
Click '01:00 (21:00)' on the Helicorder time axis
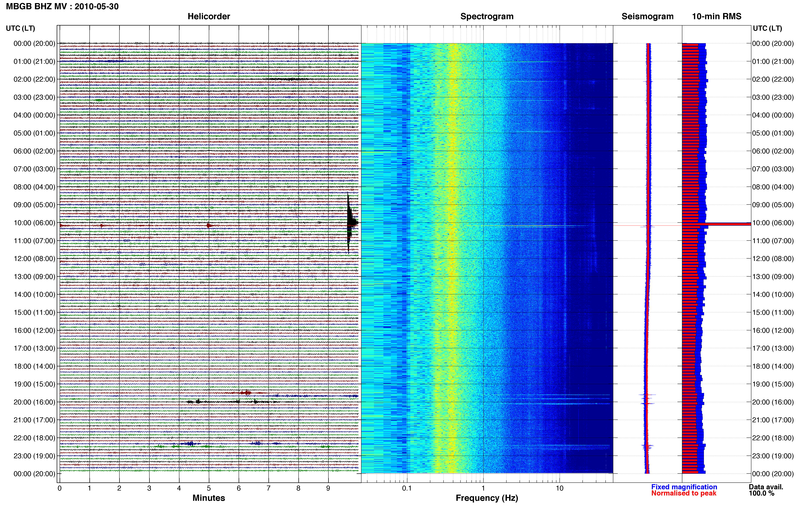34,62
